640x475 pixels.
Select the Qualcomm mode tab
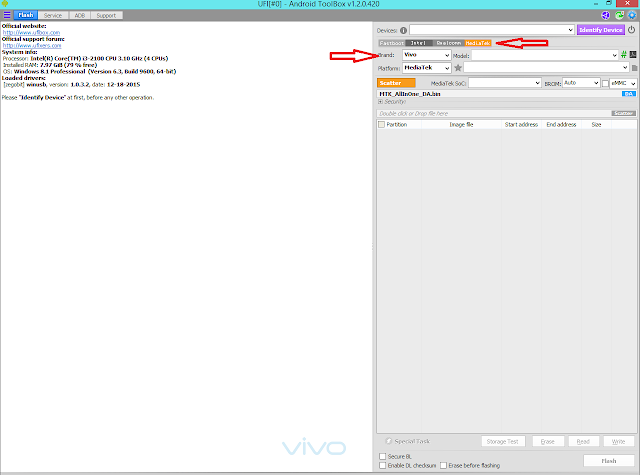[x=448, y=43]
